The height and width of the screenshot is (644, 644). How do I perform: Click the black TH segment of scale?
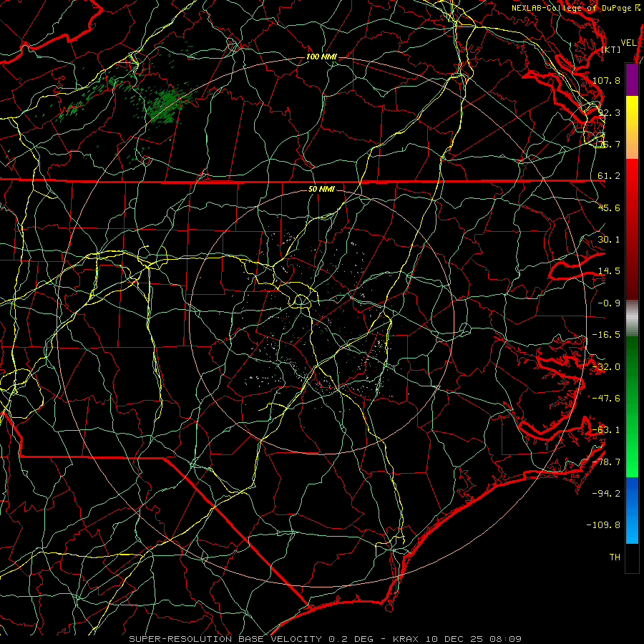coord(632,558)
